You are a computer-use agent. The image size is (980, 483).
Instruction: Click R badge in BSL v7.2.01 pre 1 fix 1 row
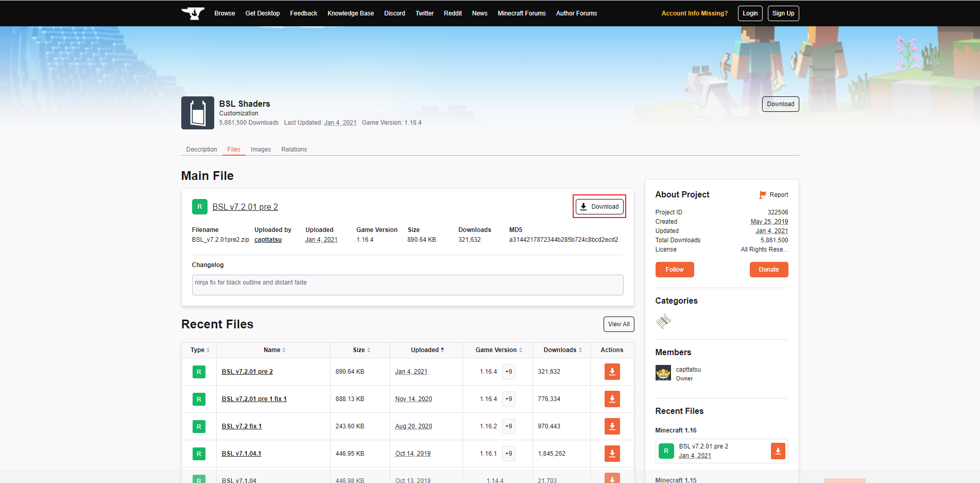pyautogui.click(x=199, y=399)
